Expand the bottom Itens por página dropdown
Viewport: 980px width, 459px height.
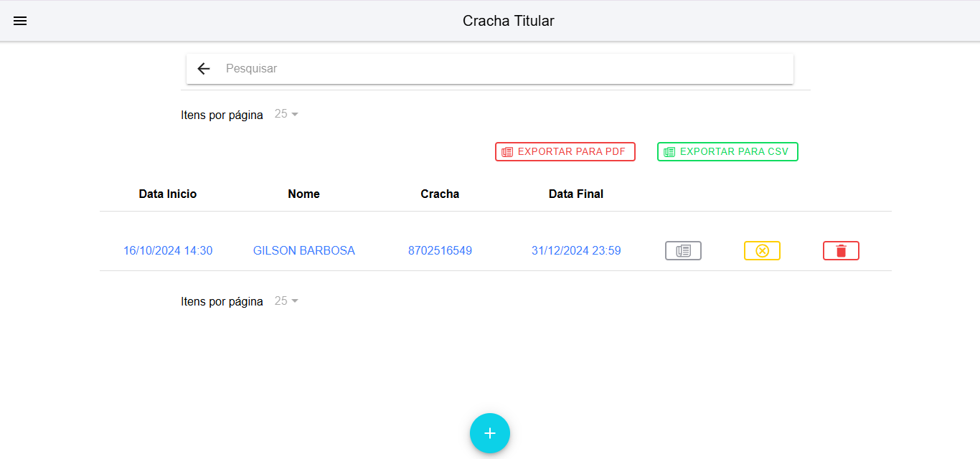(x=286, y=301)
